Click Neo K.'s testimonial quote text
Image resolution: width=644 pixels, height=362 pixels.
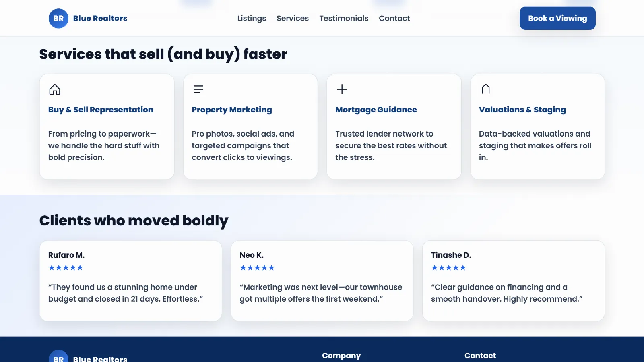(321, 293)
